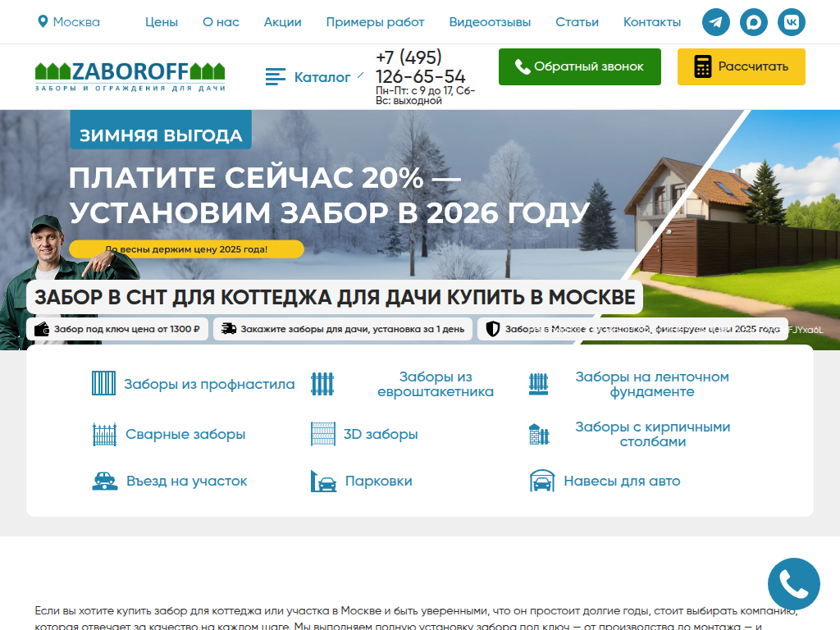Open the Цены menu item

point(162,22)
